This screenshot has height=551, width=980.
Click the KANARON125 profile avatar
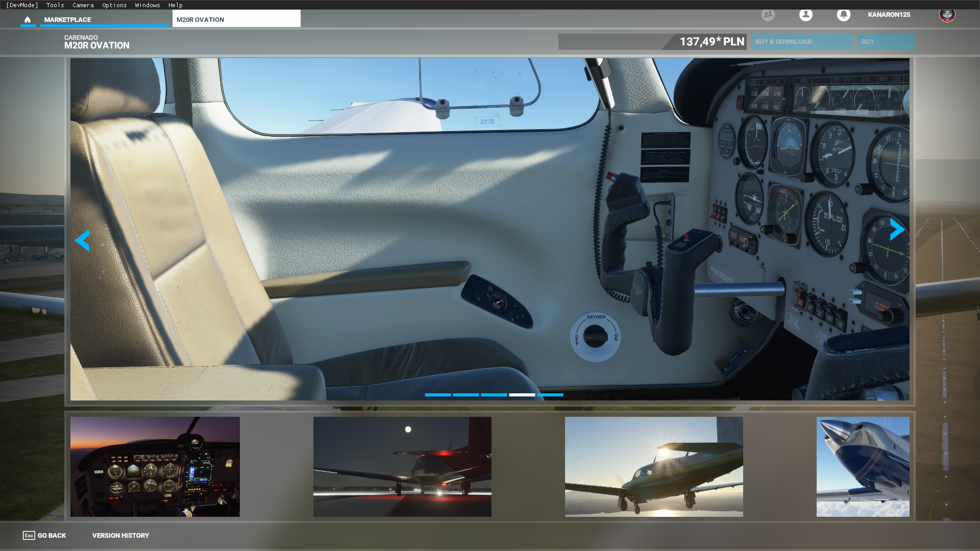947,15
